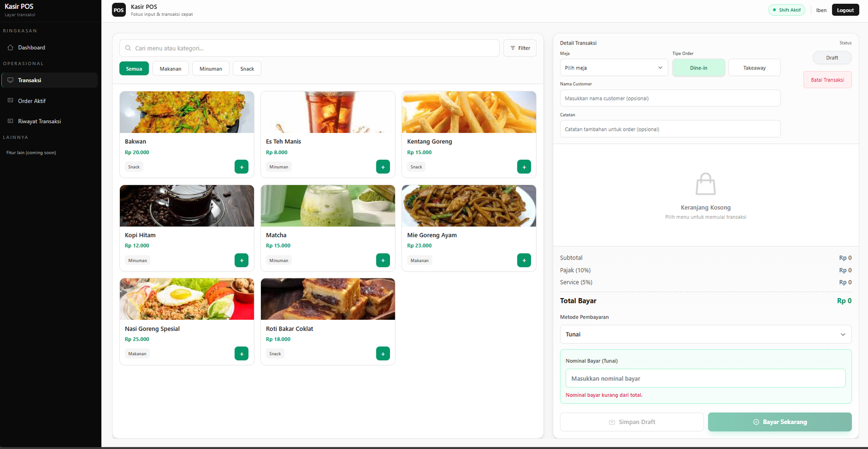Image resolution: width=868 pixels, height=449 pixels.
Task: Click the Rp 12.000 price text
Action: point(137,245)
